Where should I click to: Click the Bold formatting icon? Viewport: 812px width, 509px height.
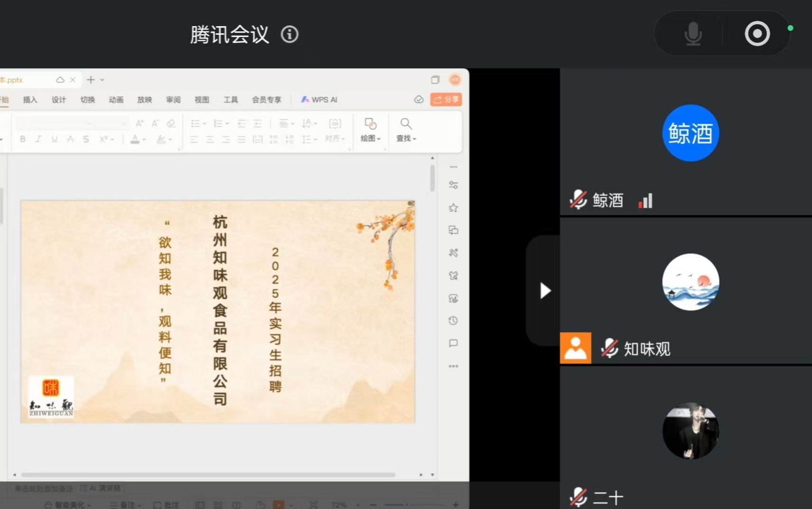[23, 139]
